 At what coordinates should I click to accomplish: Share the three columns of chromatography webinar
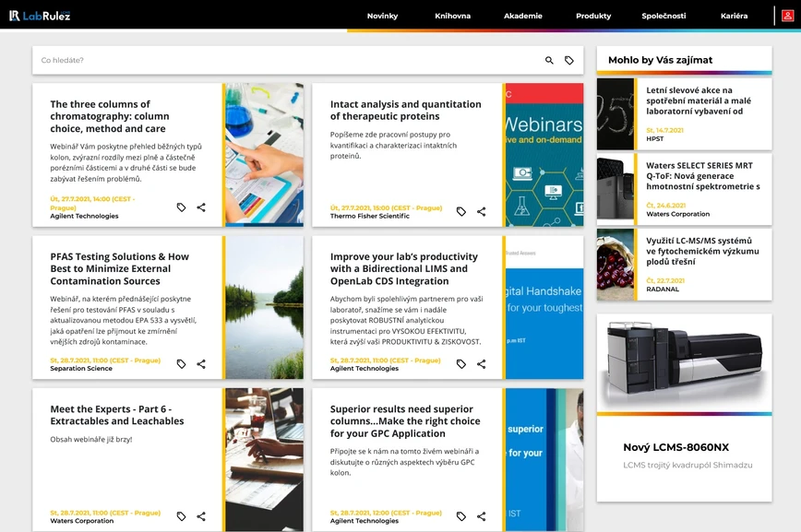coord(201,207)
